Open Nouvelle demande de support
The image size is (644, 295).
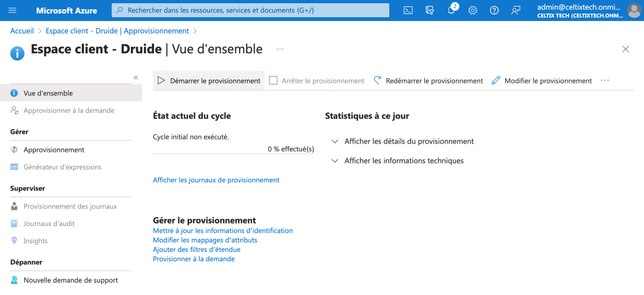click(71, 280)
